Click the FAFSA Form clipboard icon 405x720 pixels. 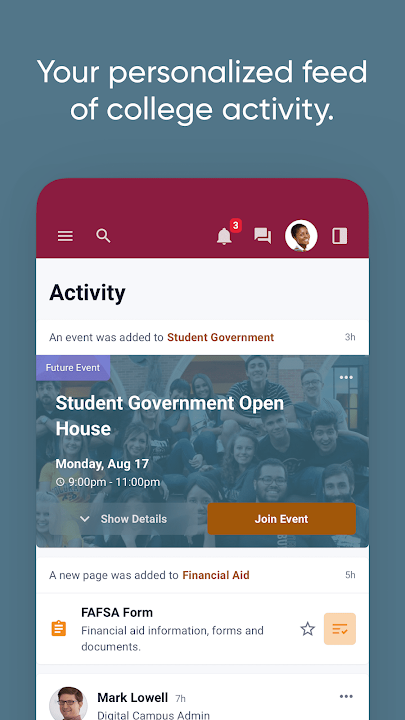[59, 628]
